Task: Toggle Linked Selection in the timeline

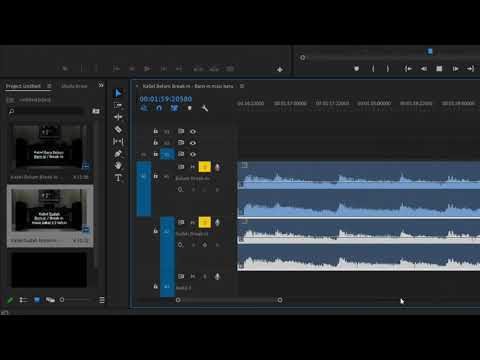Action: pyautogui.click(x=174, y=108)
